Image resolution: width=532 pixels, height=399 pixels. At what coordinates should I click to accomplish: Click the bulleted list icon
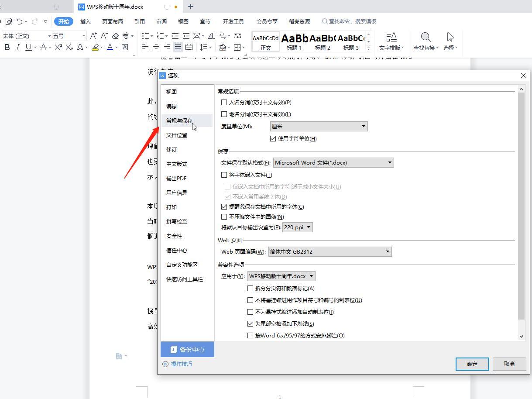[x=146, y=36]
